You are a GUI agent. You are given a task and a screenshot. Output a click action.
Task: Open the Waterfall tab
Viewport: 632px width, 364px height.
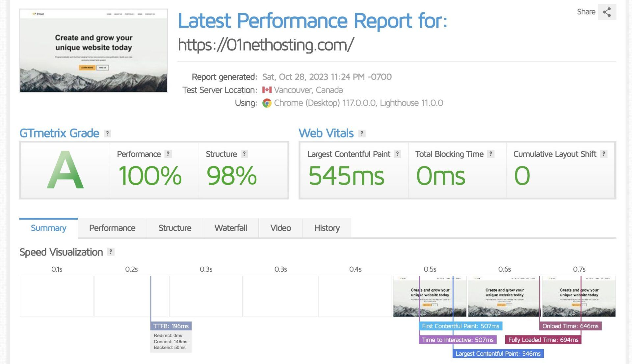tap(231, 228)
